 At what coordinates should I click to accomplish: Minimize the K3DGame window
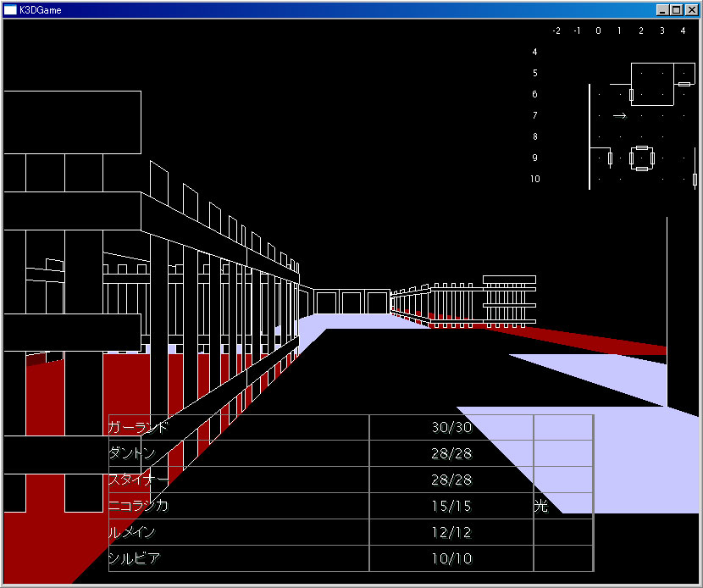tap(662, 10)
